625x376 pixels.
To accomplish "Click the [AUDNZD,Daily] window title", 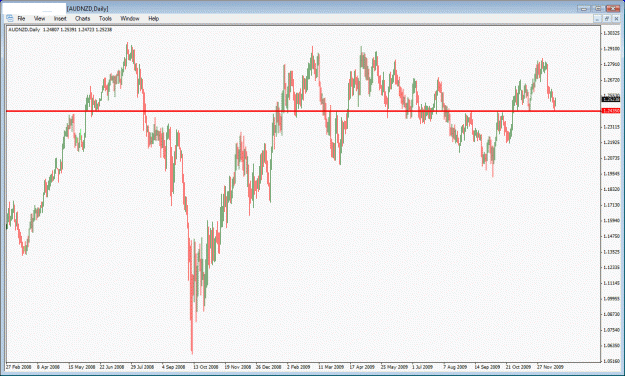I will [88, 9].
